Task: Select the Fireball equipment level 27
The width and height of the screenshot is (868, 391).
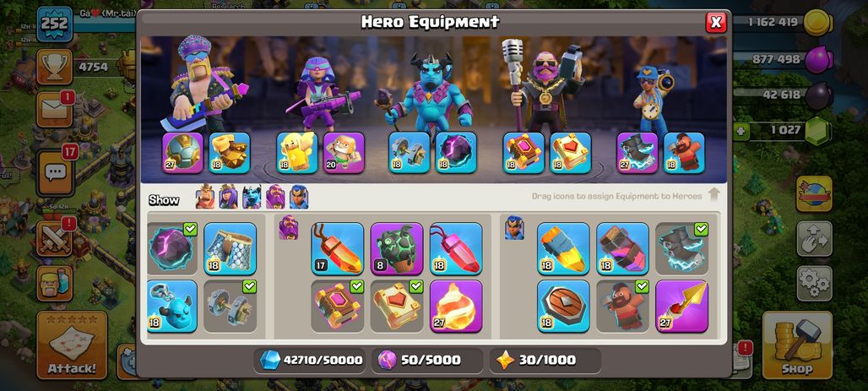Action: point(456,306)
